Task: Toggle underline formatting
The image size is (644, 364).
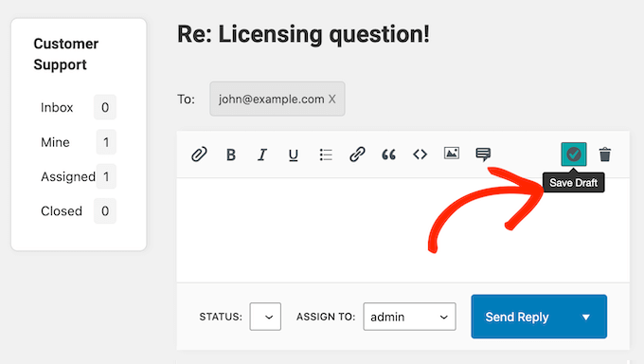Action: pyautogui.click(x=294, y=155)
